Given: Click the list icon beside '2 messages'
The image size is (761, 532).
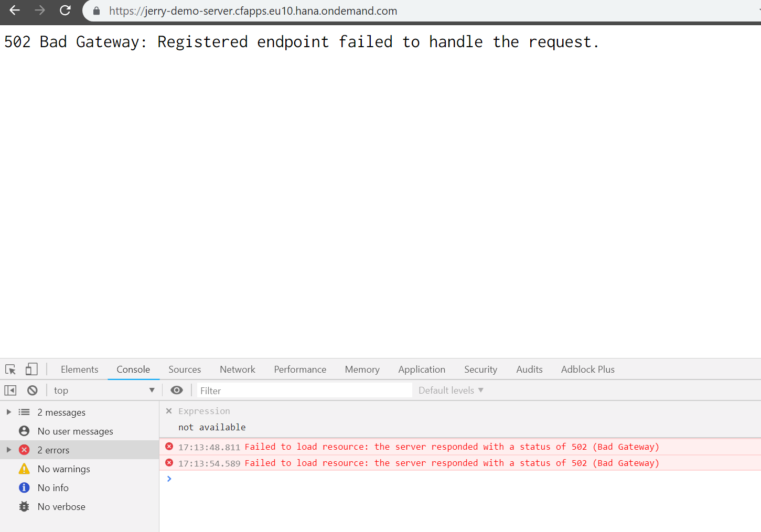Looking at the screenshot, I should point(24,412).
